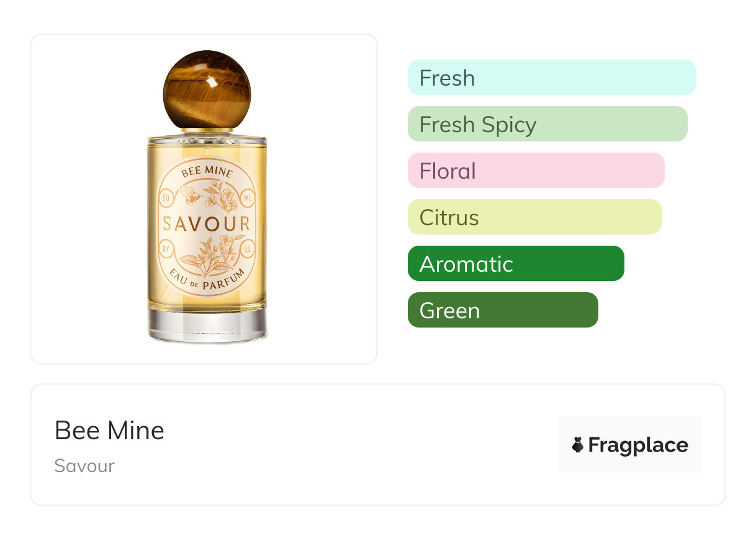Click the Fragplace bee logo icon

[578, 445]
